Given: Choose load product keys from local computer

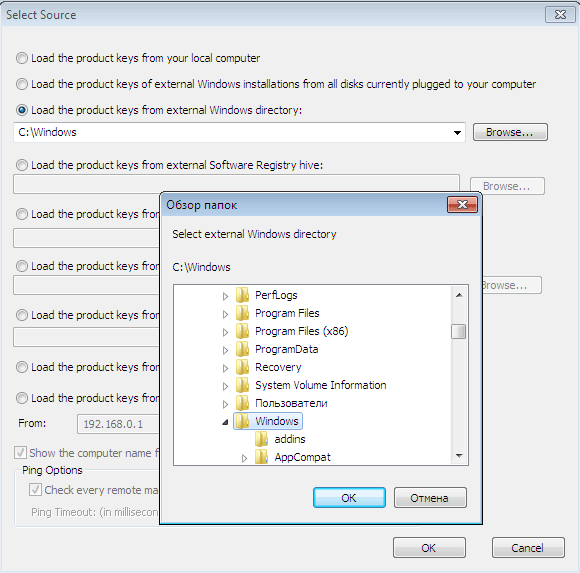Looking at the screenshot, I should coord(22,58).
